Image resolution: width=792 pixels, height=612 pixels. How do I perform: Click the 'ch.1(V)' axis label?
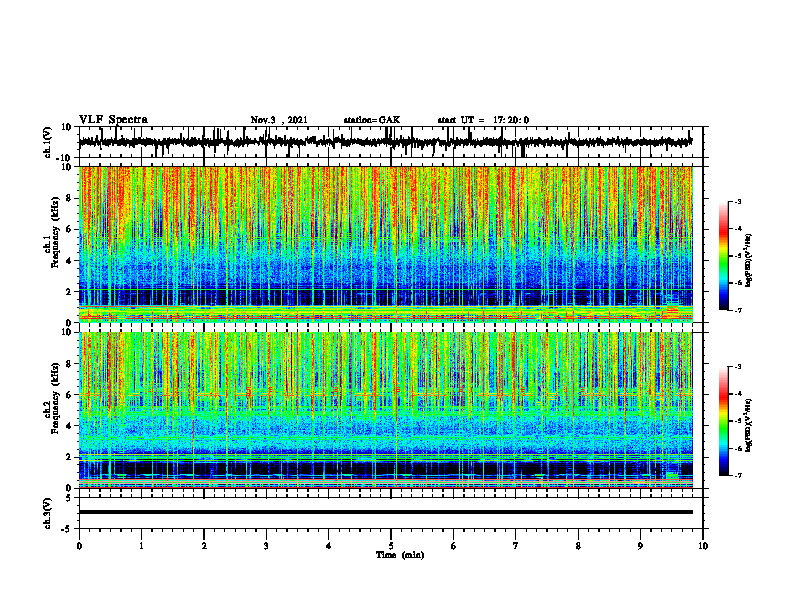[48, 142]
